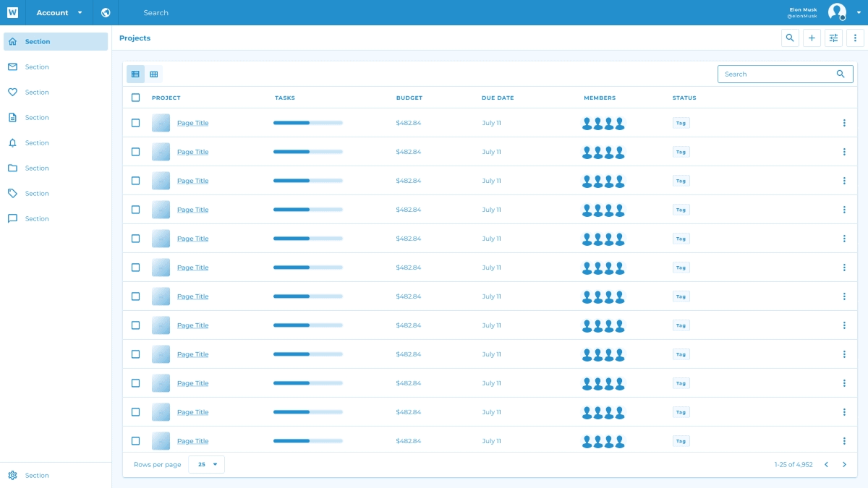Toggle the select-all checkbox in table header
The width and height of the screenshot is (868, 488).
click(135, 98)
